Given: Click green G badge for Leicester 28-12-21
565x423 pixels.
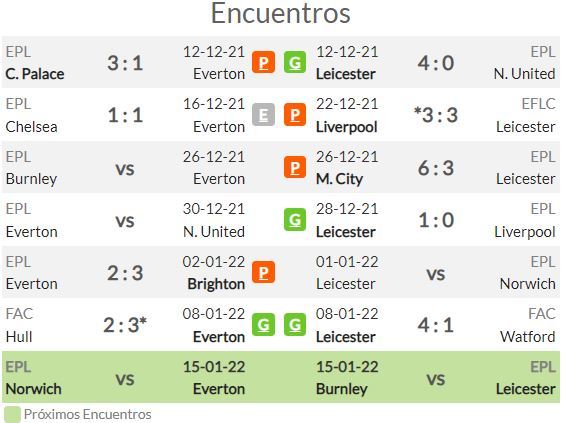Looking at the screenshot, I should click(x=295, y=220).
